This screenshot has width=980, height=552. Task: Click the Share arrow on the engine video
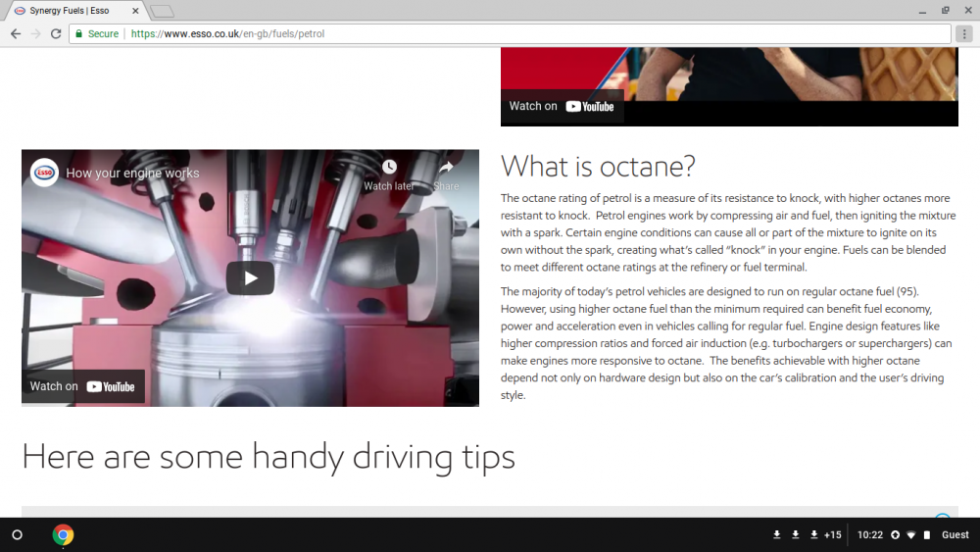(x=446, y=167)
